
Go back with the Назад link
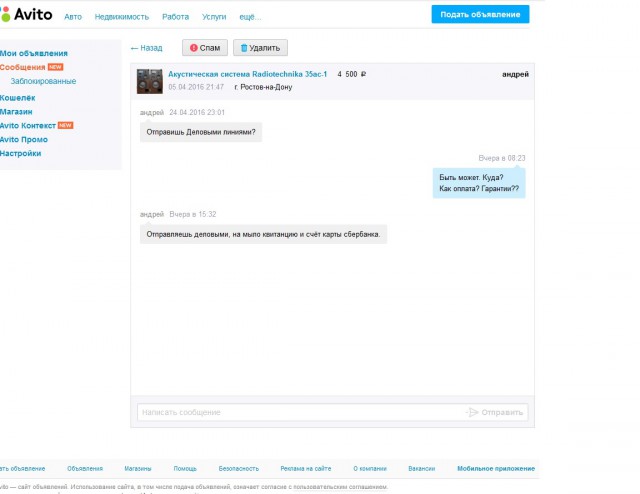click(147, 48)
